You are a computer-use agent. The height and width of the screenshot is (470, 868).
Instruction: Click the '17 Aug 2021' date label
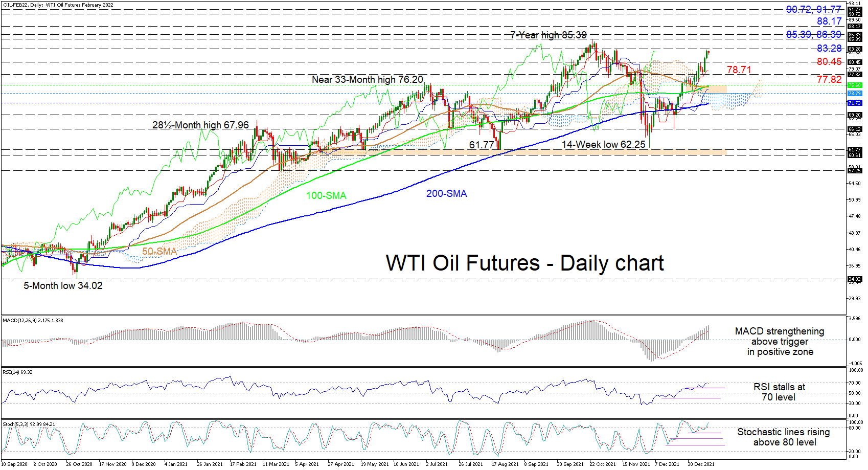pyautogui.click(x=505, y=464)
